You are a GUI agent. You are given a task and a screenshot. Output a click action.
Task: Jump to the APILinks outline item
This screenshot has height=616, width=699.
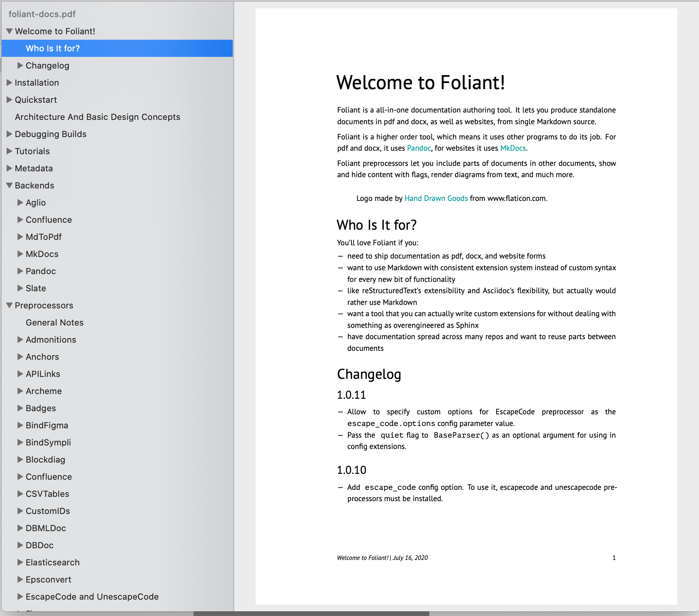(43, 374)
